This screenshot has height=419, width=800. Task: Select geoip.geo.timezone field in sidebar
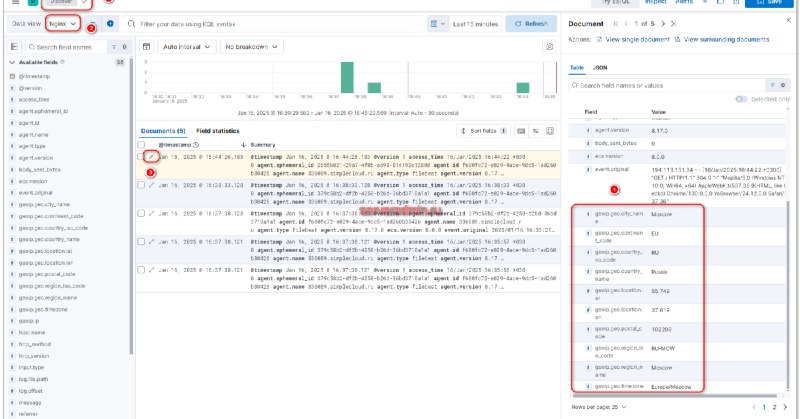[43, 309]
